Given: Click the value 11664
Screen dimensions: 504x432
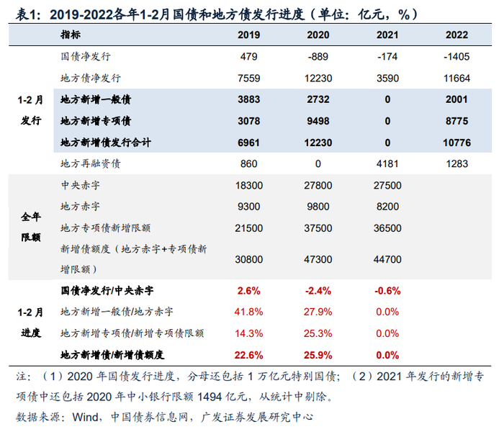Looking at the screenshot, I should (x=456, y=78).
